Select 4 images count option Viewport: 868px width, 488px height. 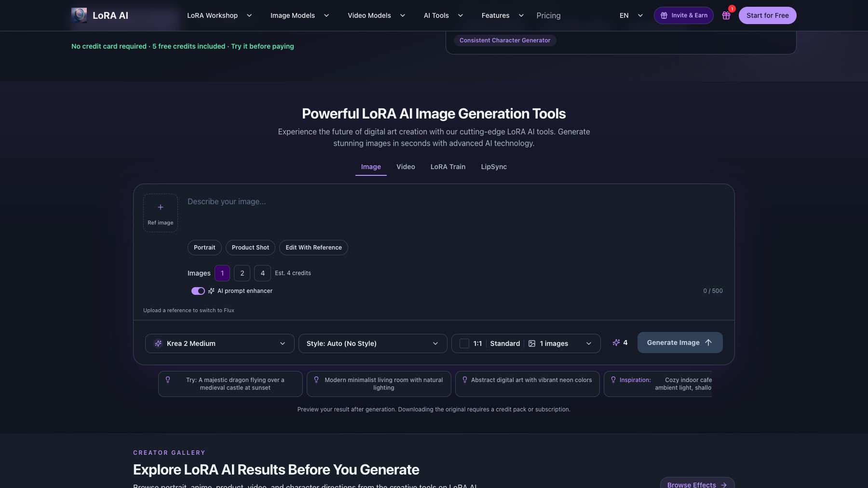click(262, 273)
